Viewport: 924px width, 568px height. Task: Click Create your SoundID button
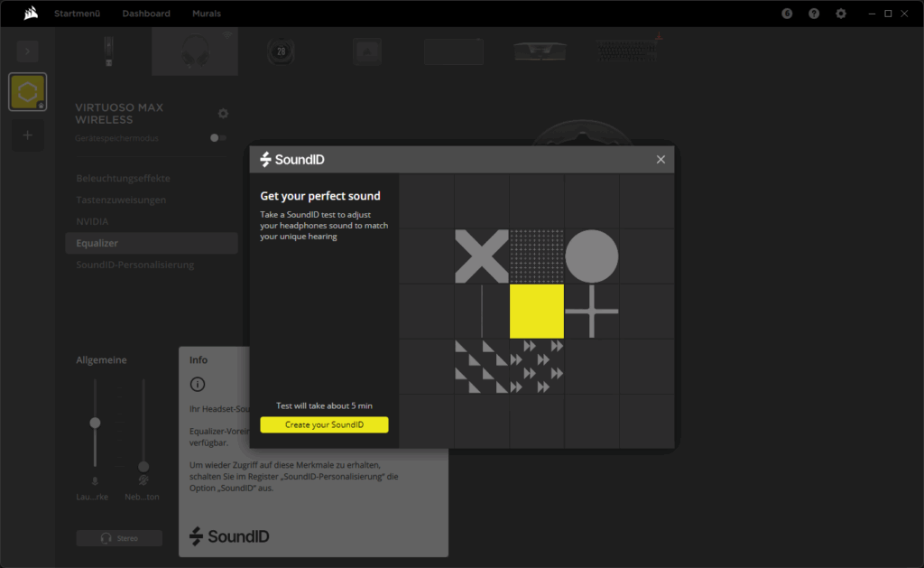click(x=324, y=424)
